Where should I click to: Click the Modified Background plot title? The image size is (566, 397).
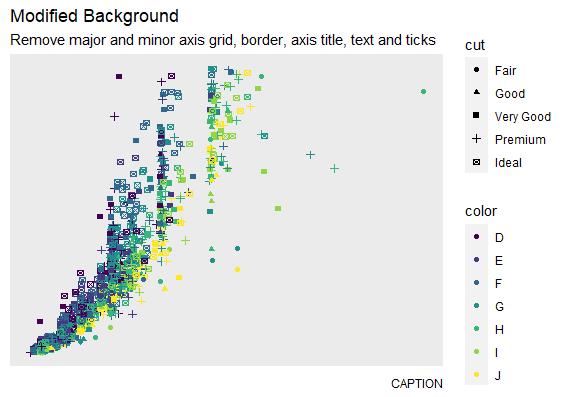[x=94, y=17]
